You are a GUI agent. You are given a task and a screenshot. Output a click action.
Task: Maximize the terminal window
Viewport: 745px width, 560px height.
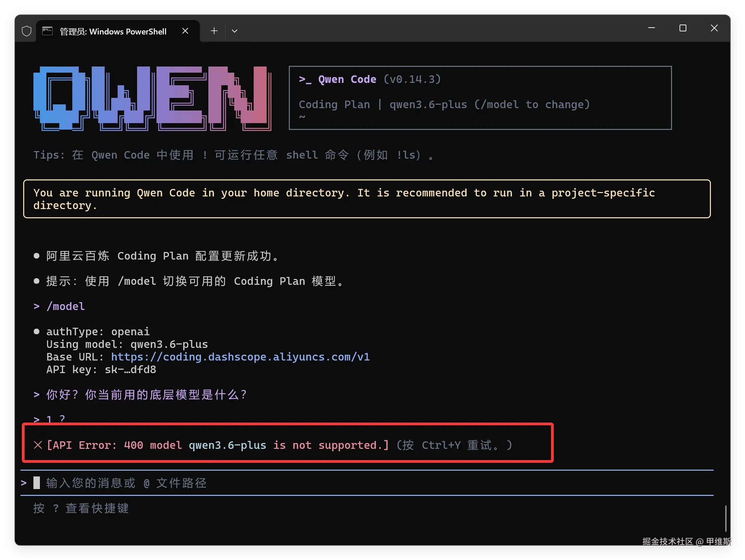[683, 28]
